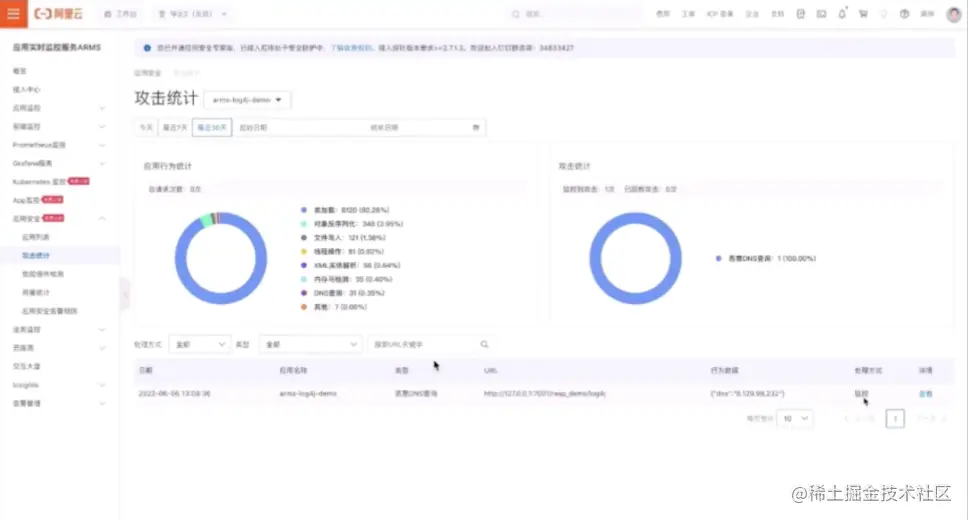
Task: Toggle the 348 deserialization legend entry
Action: pyautogui.click(x=352, y=224)
